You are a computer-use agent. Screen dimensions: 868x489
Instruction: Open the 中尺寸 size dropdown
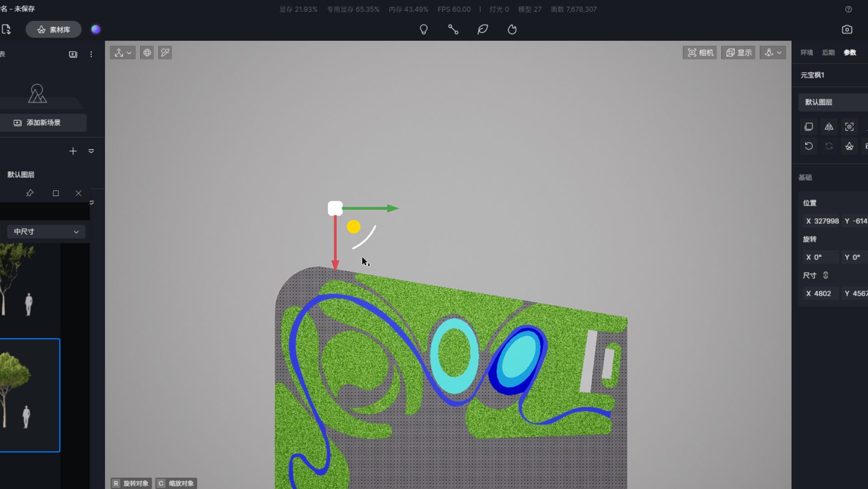click(x=46, y=232)
